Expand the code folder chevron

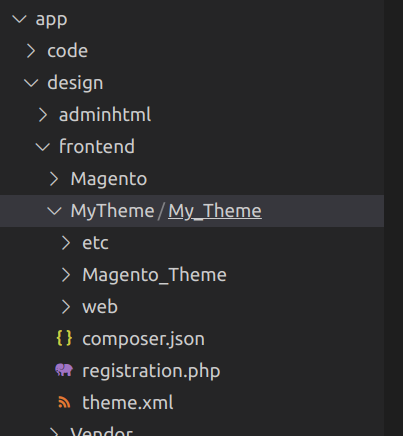31,51
